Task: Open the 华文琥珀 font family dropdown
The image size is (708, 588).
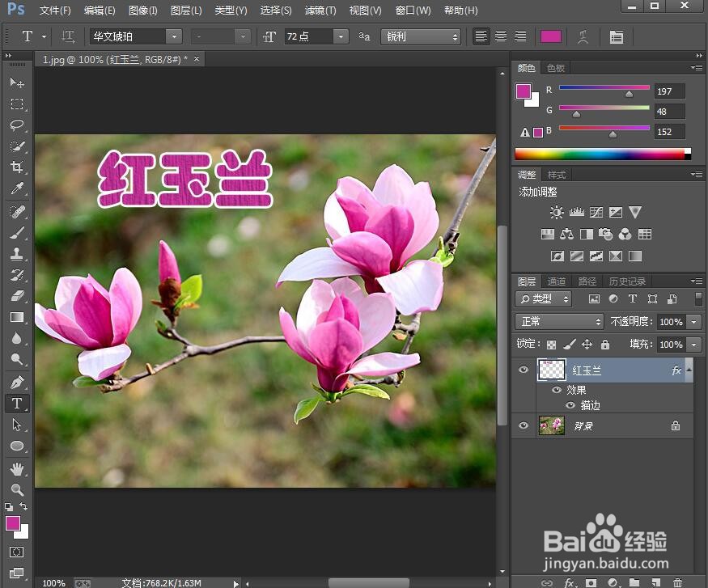Action: coord(175,36)
